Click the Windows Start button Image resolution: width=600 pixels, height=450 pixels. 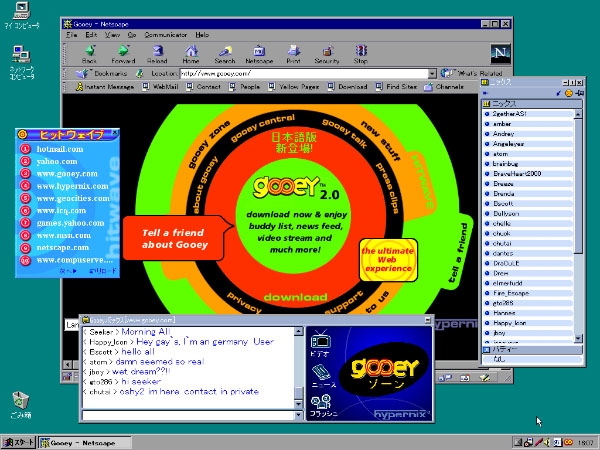coord(19,441)
